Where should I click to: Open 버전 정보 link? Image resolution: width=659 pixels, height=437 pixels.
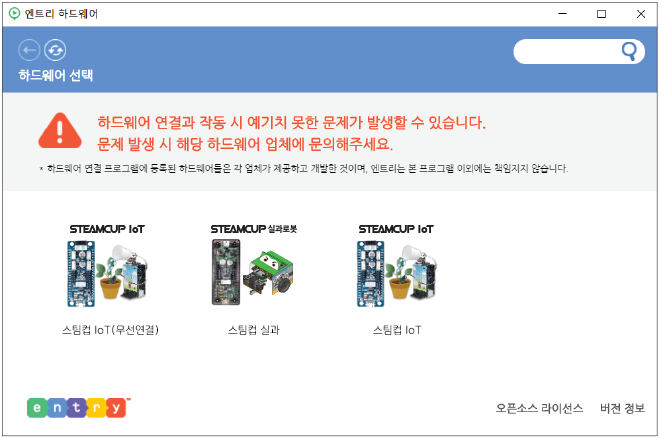(x=622, y=408)
